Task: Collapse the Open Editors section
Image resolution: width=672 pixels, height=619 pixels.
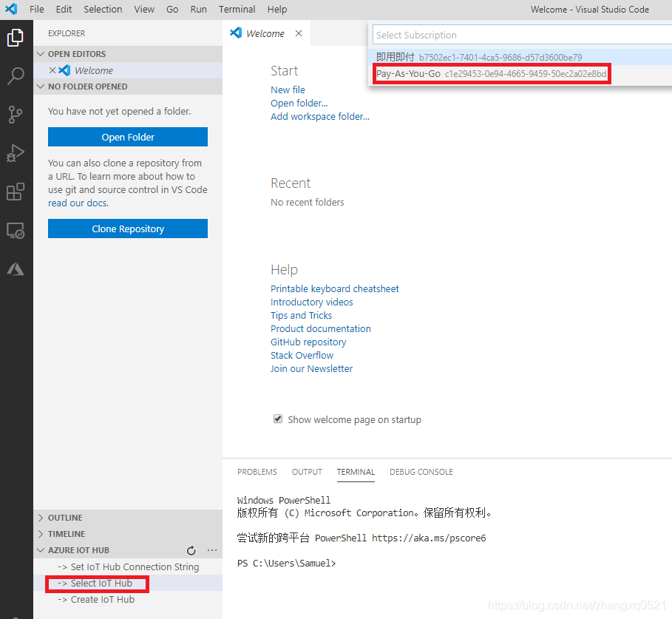Action: click(x=41, y=54)
